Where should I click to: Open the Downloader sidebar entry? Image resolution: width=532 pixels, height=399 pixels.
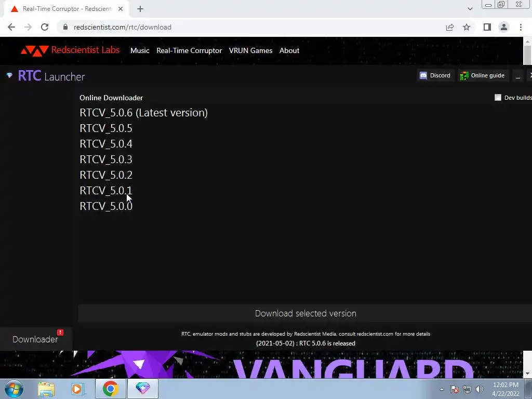[x=35, y=339]
